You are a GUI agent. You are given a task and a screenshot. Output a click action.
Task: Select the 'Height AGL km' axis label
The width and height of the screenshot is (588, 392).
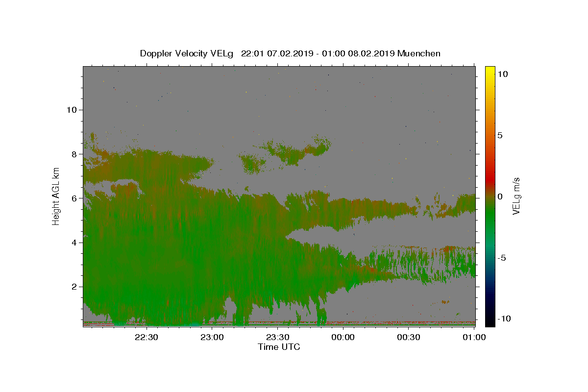56,196
